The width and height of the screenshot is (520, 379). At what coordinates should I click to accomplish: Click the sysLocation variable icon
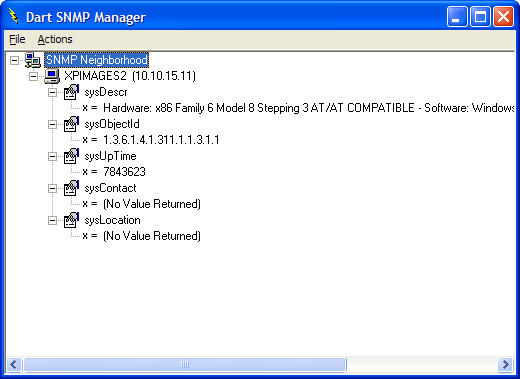71,220
